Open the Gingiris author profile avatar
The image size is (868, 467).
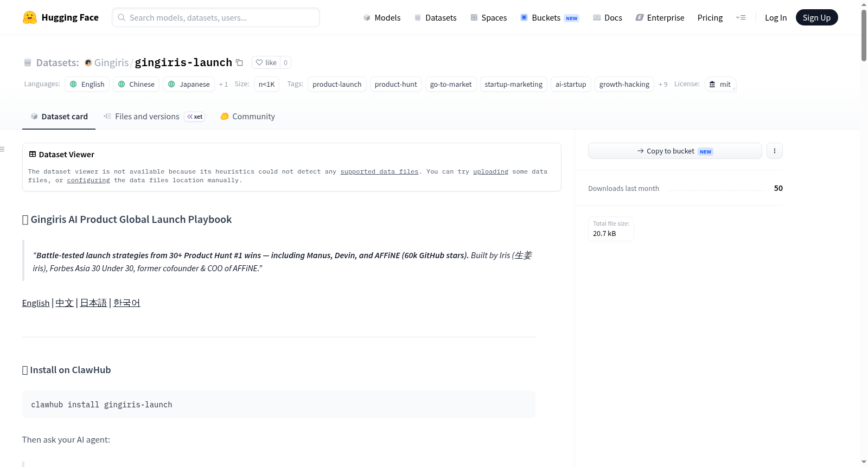88,63
